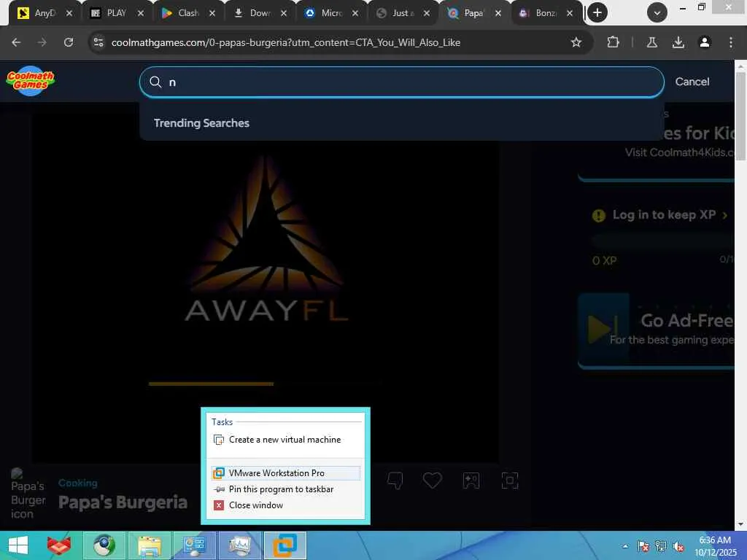This screenshot has width=747, height=560.
Task: View site information in address bar
Action: click(98, 42)
